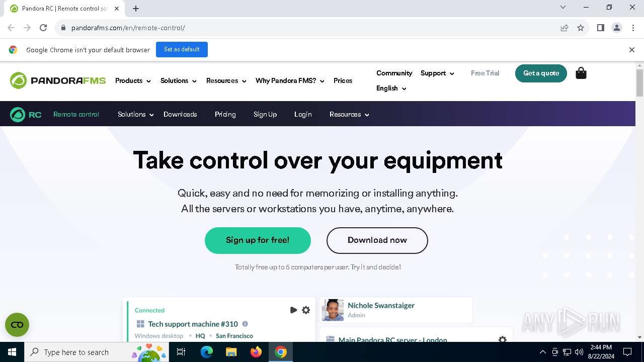Open Task View on the taskbar
Screen dimensions: 644x362
pyautogui.click(x=181, y=352)
